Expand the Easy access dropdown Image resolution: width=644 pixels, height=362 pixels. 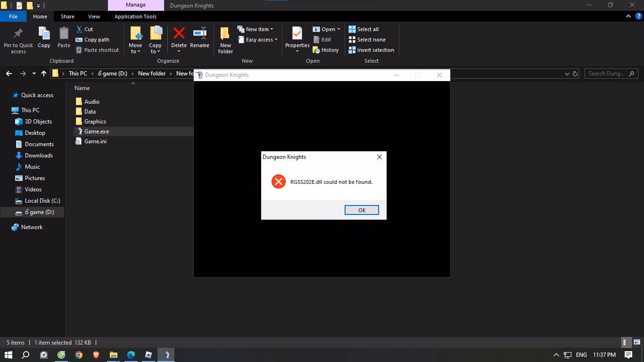[258, 40]
